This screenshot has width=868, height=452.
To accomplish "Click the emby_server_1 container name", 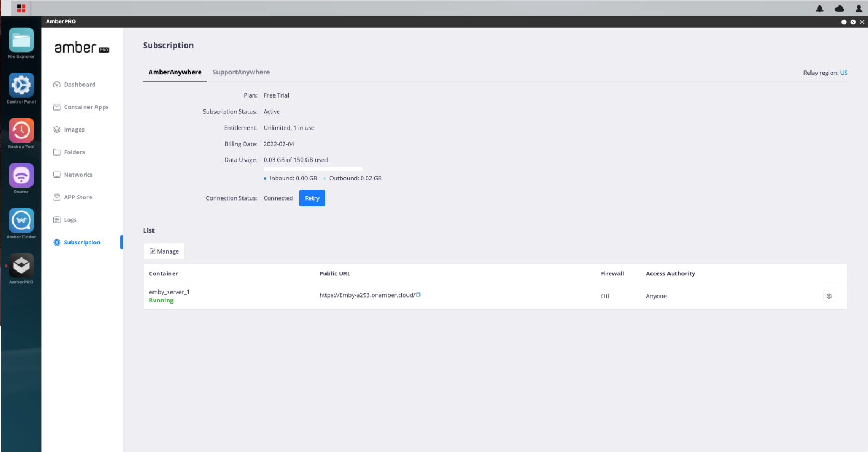I will pyautogui.click(x=169, y=292).
